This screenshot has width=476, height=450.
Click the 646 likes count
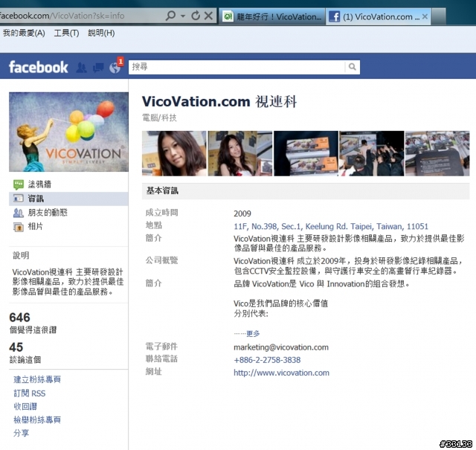pyautogui.click(x=20, y=318)
